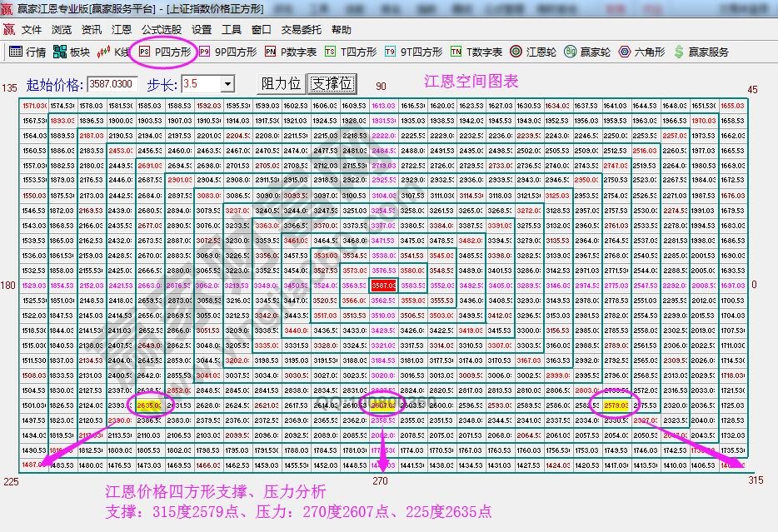Toggle to 阻力位 resistance mode
The width and height of the screenshot is (778, 532).
click(x=282, y=82)
